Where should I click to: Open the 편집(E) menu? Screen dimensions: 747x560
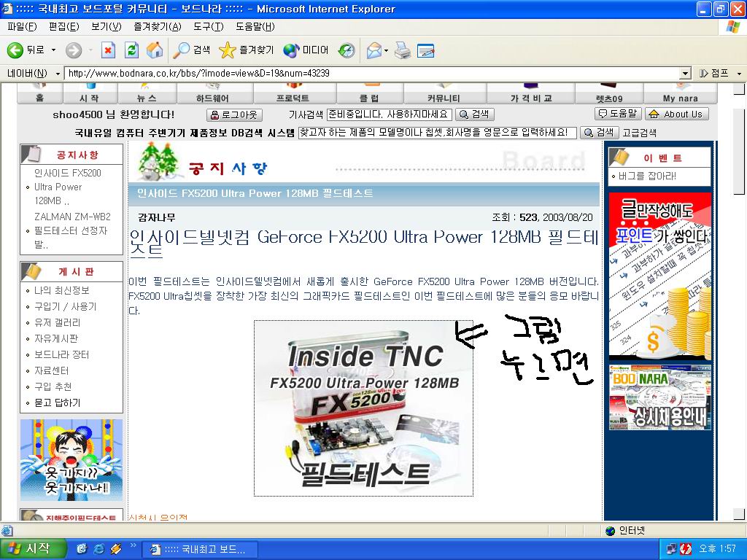click(64, 27)
